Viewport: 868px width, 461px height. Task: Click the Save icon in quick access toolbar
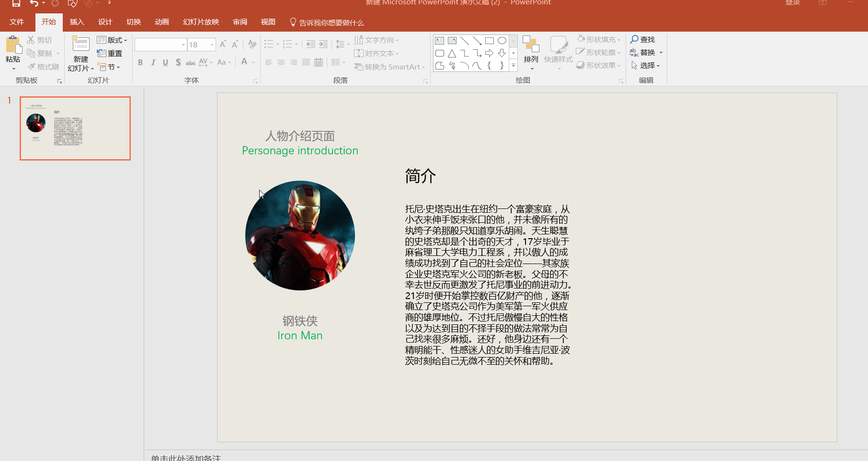pyautogui.click(x=16, y=3)
